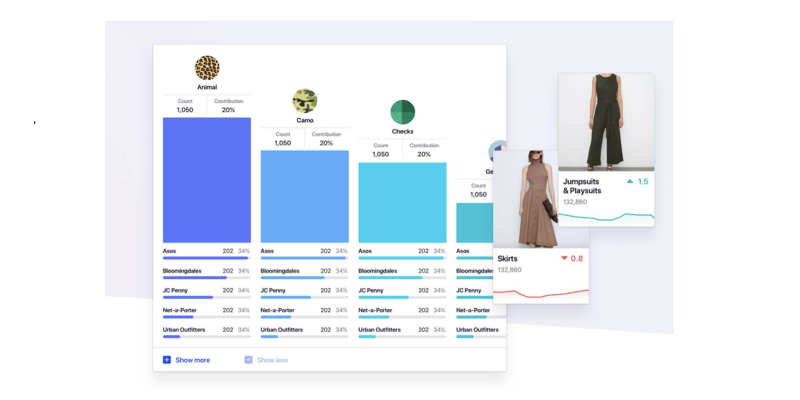
Task: Click the Skirts card title
Action: click(507, 259)
